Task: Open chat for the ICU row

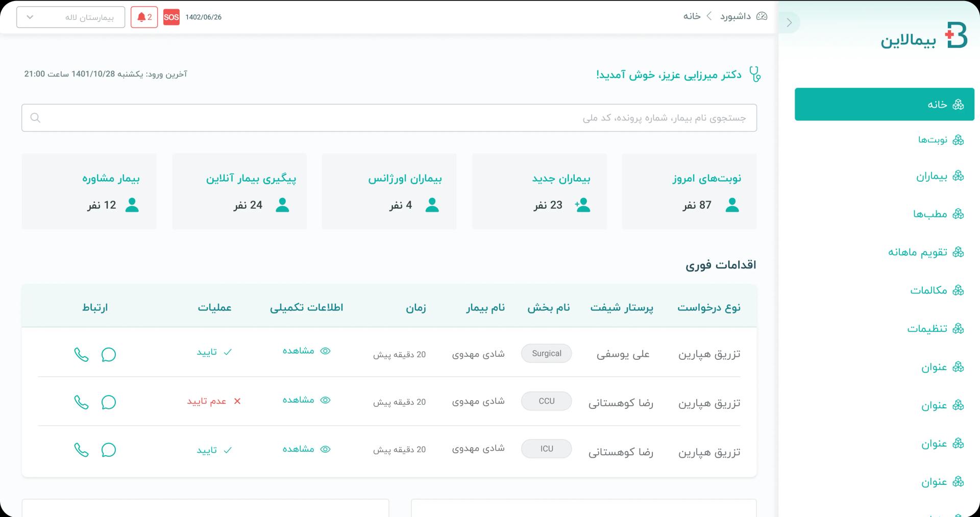Action: click(108, 450)
